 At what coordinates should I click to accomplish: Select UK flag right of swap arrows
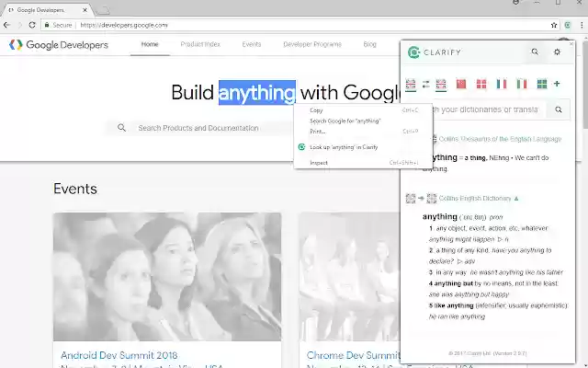(441, 85)
